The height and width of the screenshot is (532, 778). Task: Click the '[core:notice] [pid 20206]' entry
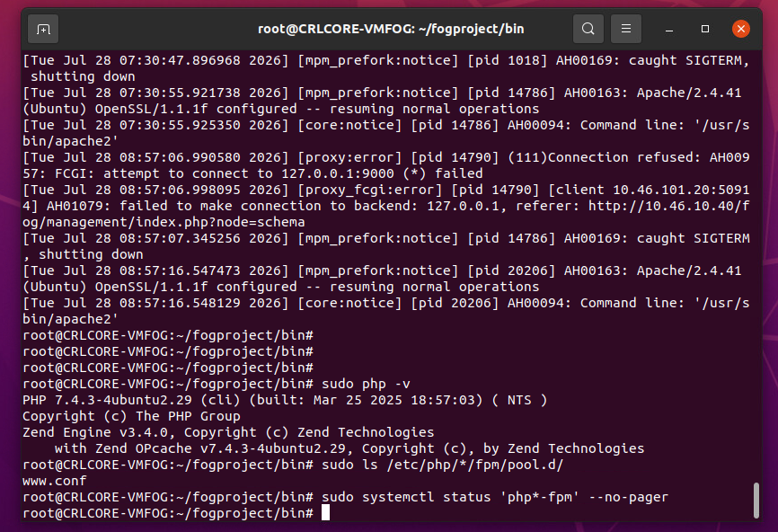pyautogui.click(x=398, y=303)
